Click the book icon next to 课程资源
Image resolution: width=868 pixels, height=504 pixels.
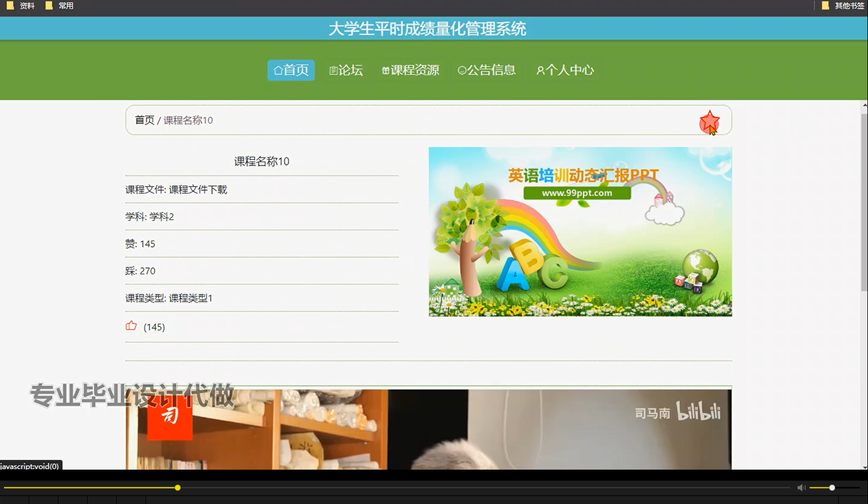[385, 70]
